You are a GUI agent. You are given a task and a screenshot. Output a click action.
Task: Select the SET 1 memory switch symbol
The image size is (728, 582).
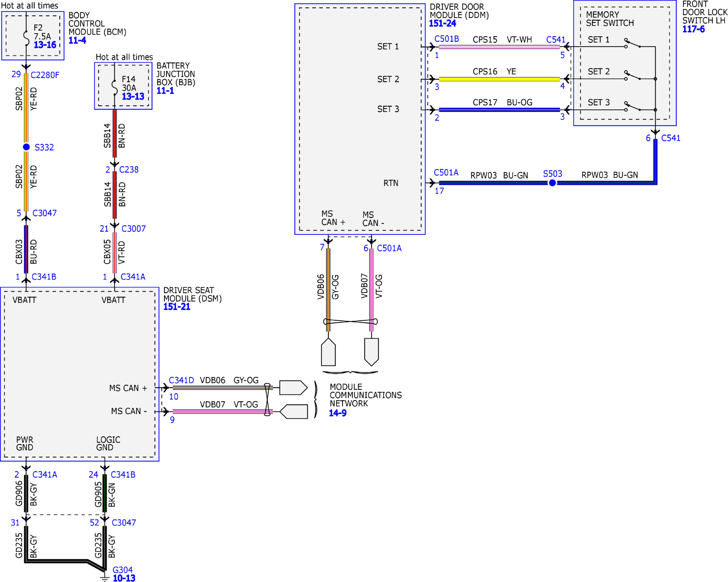[x=632, y=43]
